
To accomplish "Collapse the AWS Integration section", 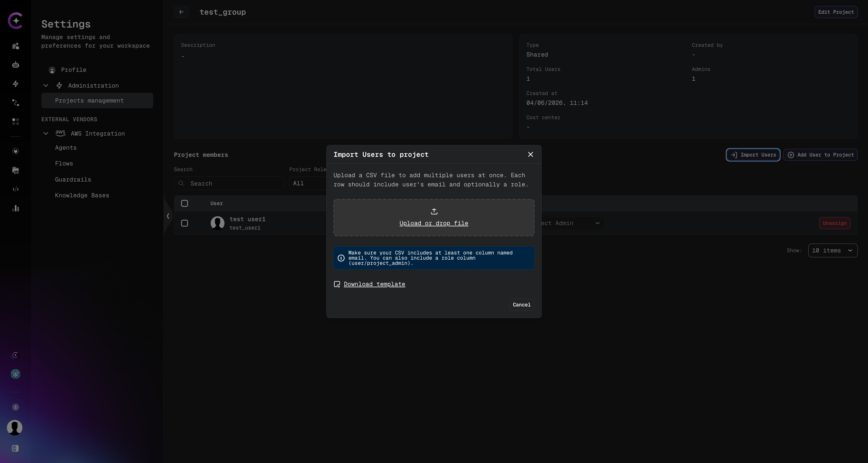I will [45, 134].
